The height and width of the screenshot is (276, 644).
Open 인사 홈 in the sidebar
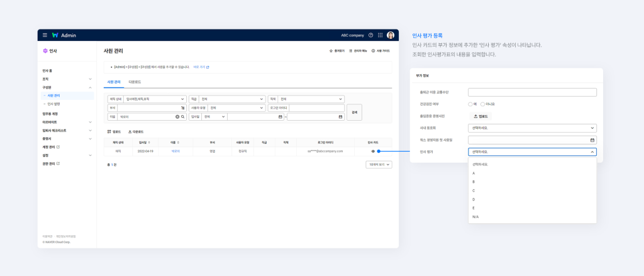click(47, 70)
